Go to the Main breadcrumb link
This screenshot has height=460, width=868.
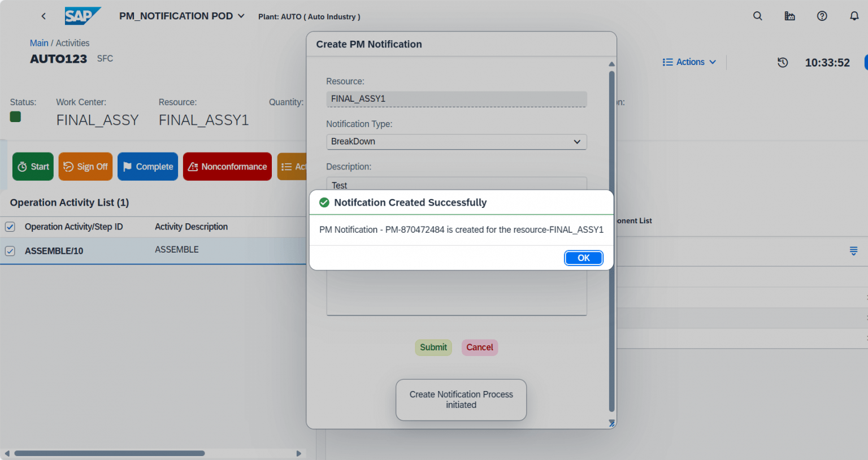click(39, 42)
